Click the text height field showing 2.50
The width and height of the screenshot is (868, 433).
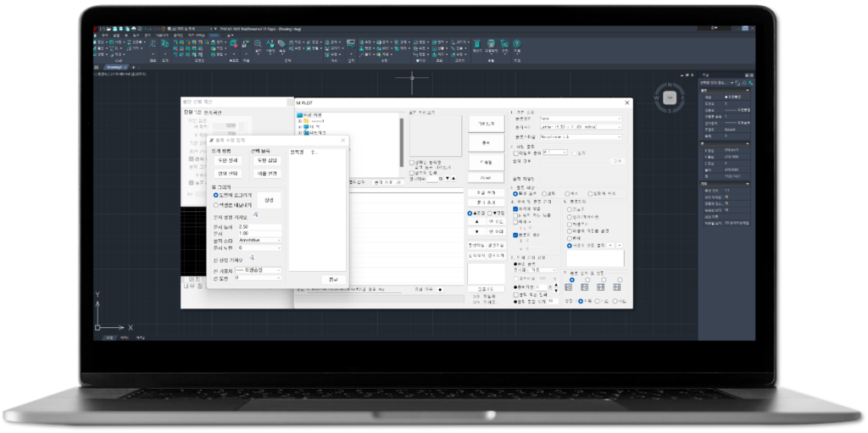point(259,227)
